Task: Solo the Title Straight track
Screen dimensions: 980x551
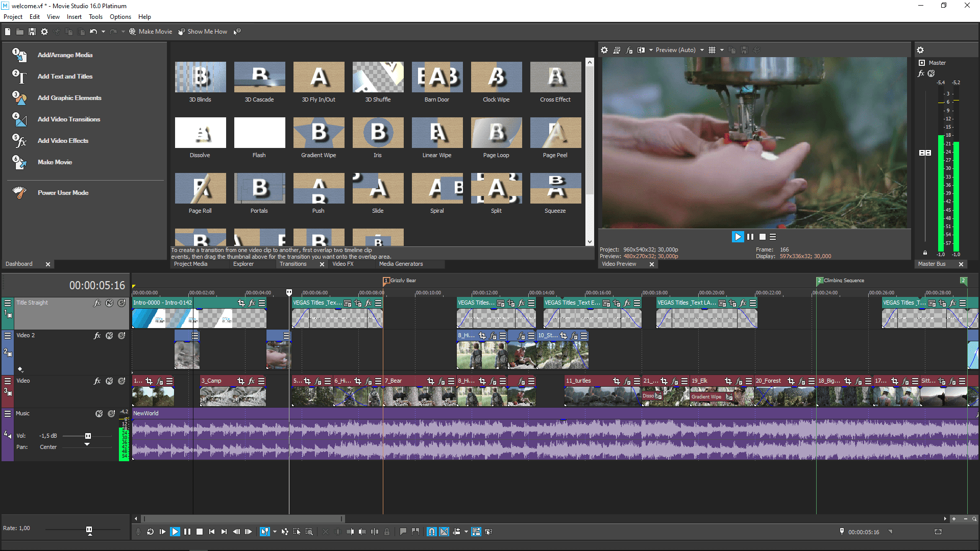Action: pos(121,303)
